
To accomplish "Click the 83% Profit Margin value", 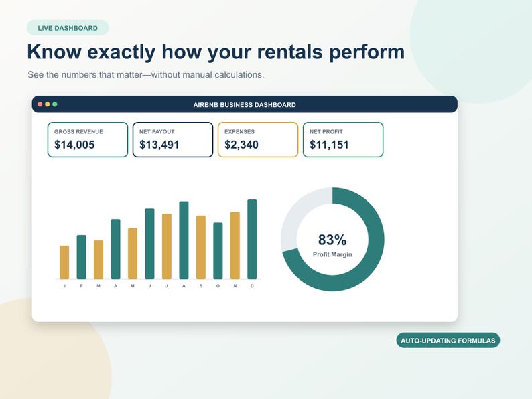I will click(x=332, y=240).
